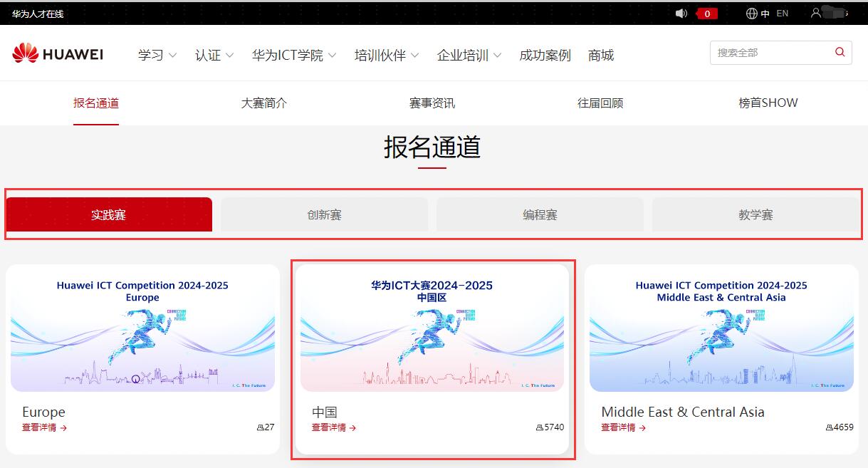This screenshot has width=868, height=468.
Task: Click the participants icon on the Middle East card
Action: (x=830, y=427)
